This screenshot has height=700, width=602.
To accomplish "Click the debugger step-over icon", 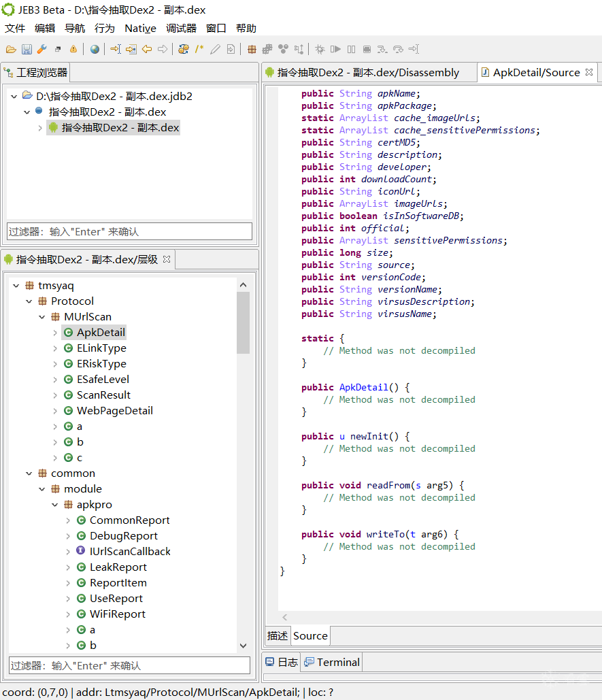I will click(x=398, y=49).
